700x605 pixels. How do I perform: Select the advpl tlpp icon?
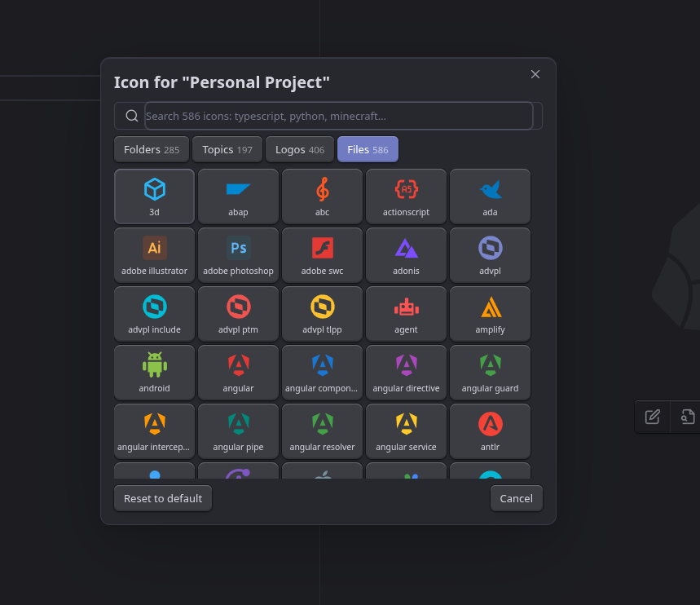point(323,314)
